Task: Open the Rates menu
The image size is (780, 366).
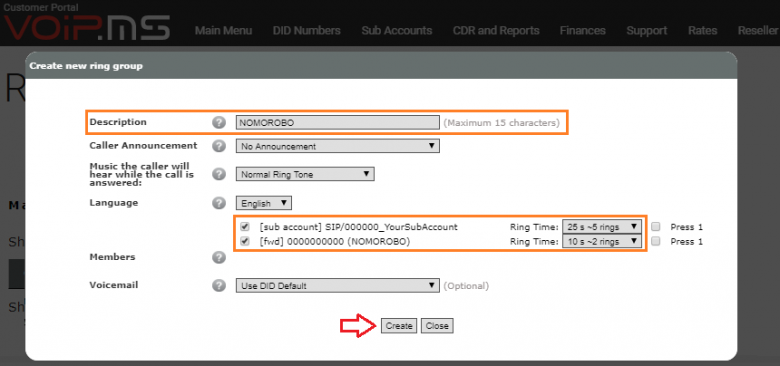Action: tap(702, 31)
